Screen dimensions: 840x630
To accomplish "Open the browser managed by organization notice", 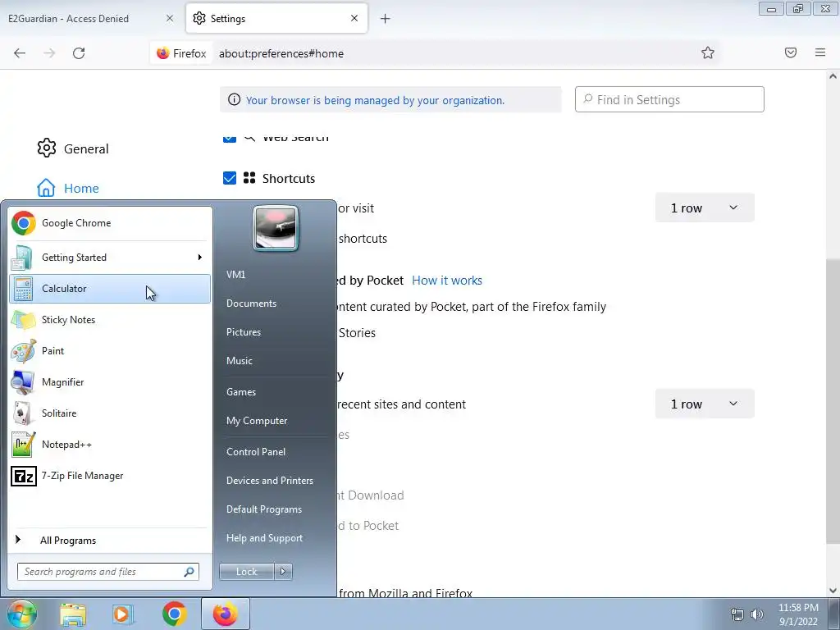I will (375, 100).
